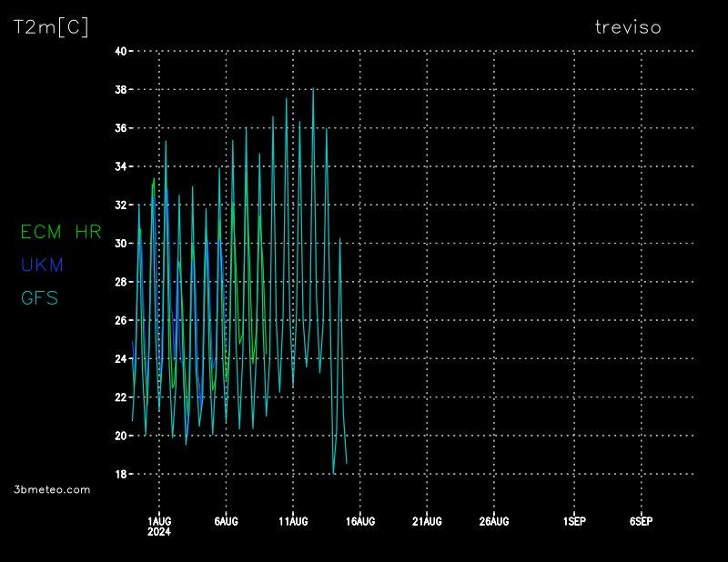Click the 11AUG date label

click(x=293, y=521)
